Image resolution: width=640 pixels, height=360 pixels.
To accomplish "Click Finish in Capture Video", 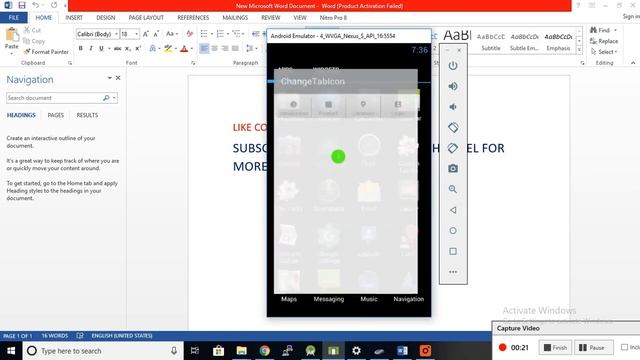I will click(556, 347).
